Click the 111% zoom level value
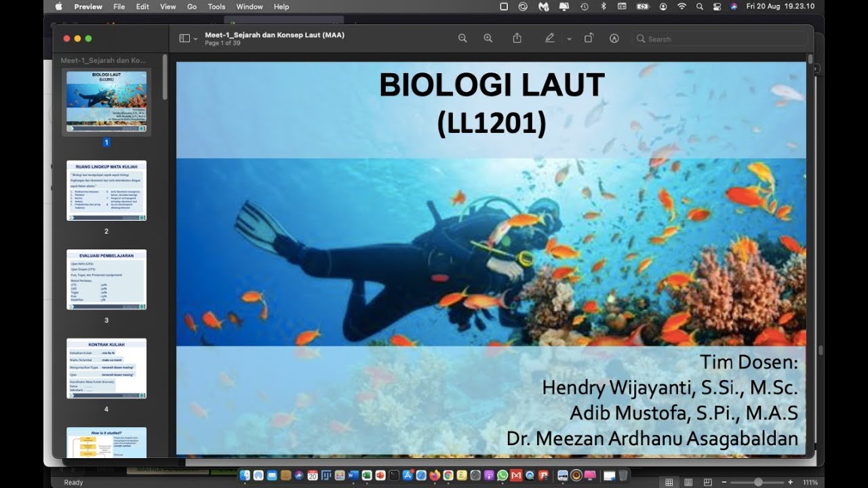The width and height of the screenshot is (868, 488). point(810,483)
